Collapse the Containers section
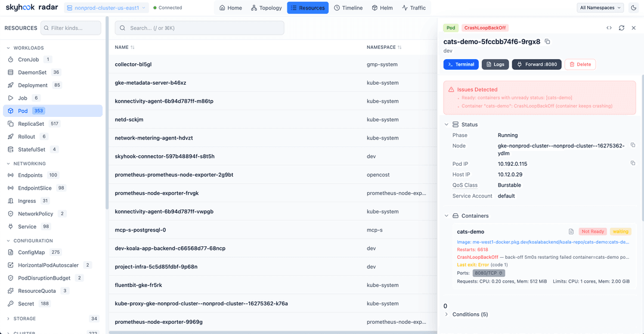Viewport: 644px width, 334px height. [466, 216]
